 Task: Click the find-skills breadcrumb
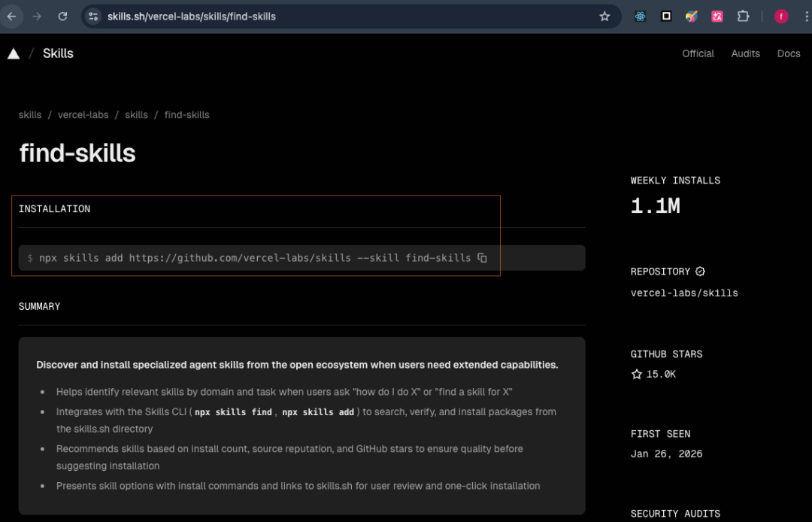(x=187, y=115)
